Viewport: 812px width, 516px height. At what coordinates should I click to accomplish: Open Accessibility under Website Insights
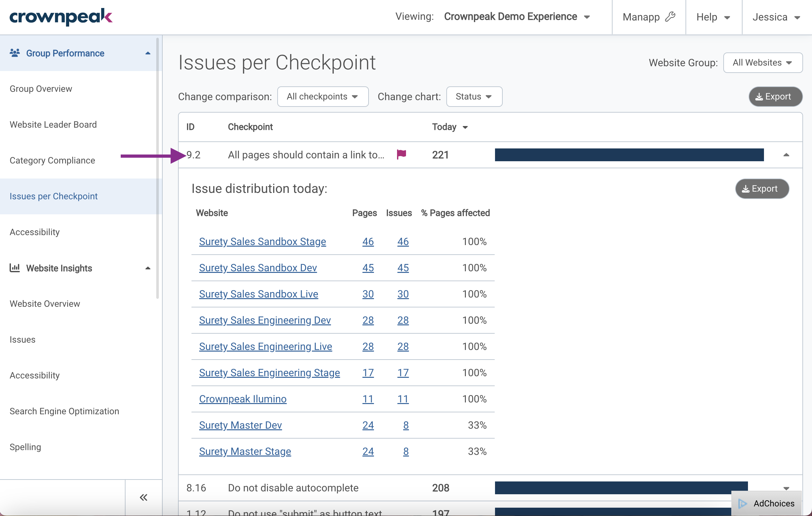coord(35,375)
